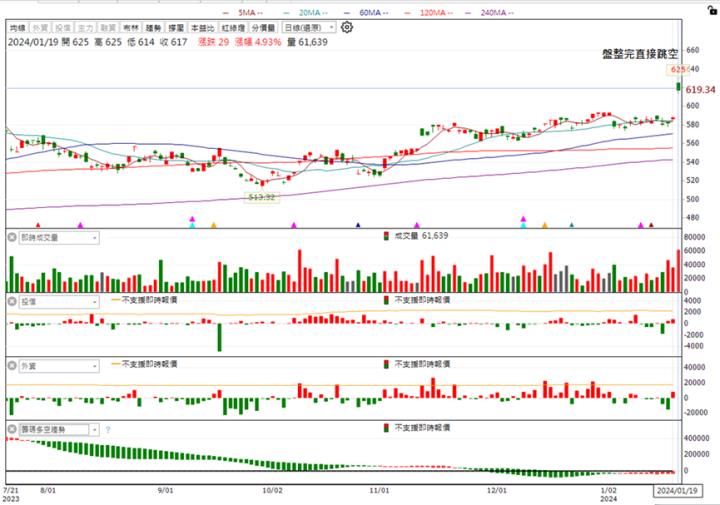Click the 紅綠燈 button
Image resolution: width=720 pixels, height=505 pixels.
click(x=233, y=29)
